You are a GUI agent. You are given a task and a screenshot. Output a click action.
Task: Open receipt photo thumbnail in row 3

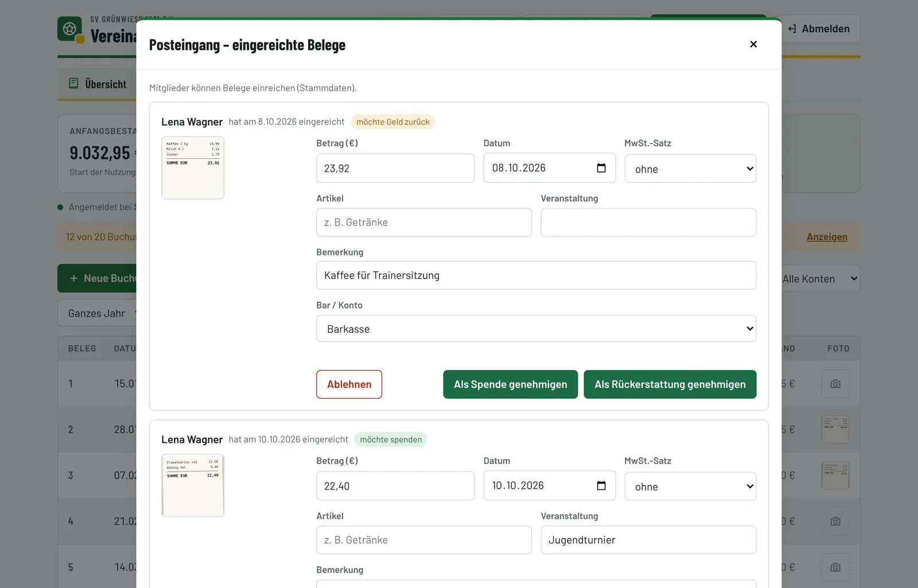[835, 476]
